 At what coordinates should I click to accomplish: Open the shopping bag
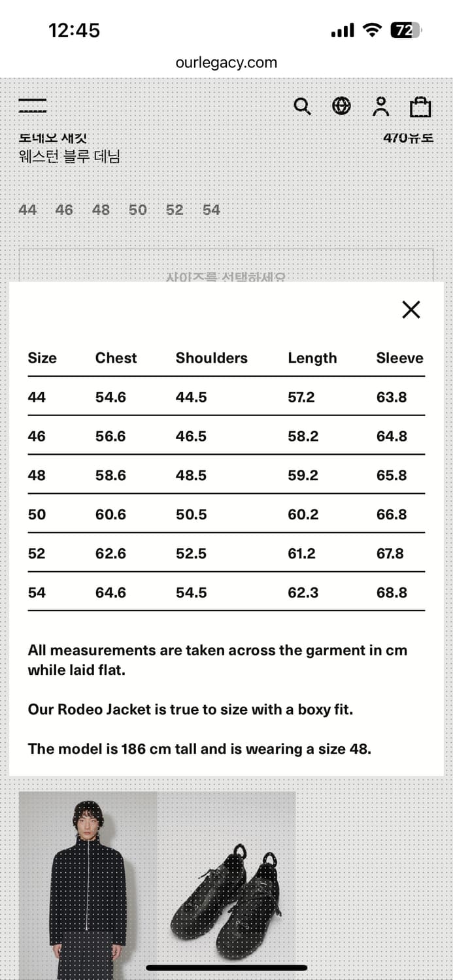click(420, 106)
